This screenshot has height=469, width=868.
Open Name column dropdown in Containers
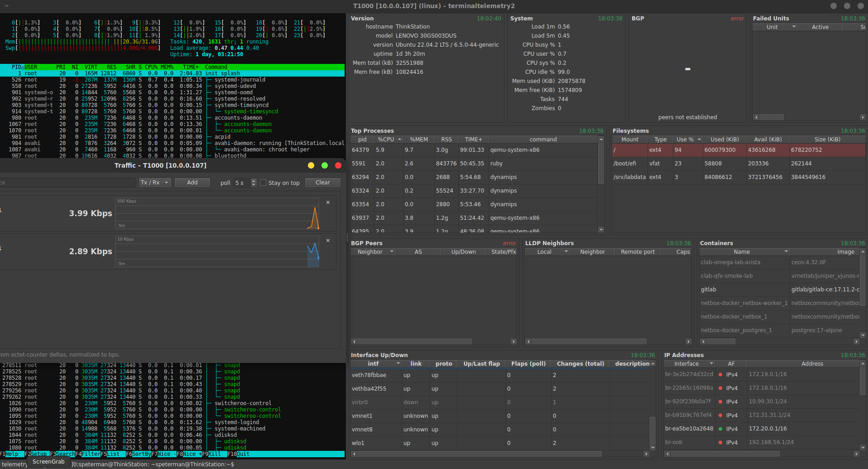point(786,252)
